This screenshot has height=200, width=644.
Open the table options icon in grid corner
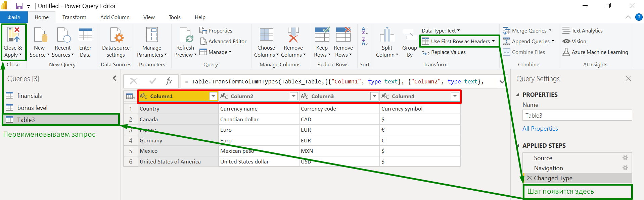coord(130,96)
